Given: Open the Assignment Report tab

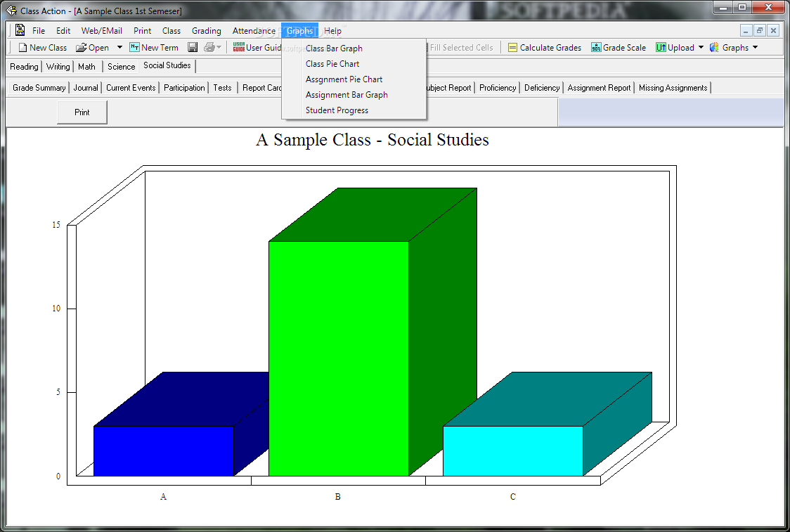Looking at the screenshot, I should click(x=599, y=88).
